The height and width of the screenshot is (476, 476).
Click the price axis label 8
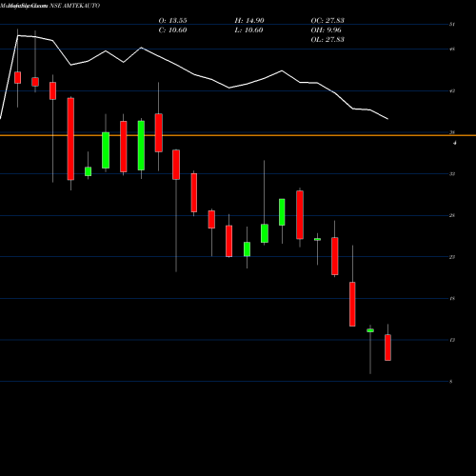(x=451, y=382)
